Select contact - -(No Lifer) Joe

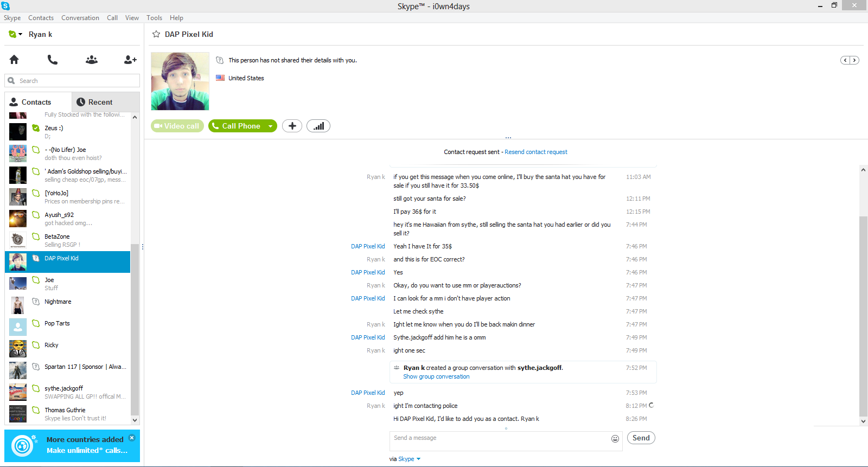[x=68, y=153]
